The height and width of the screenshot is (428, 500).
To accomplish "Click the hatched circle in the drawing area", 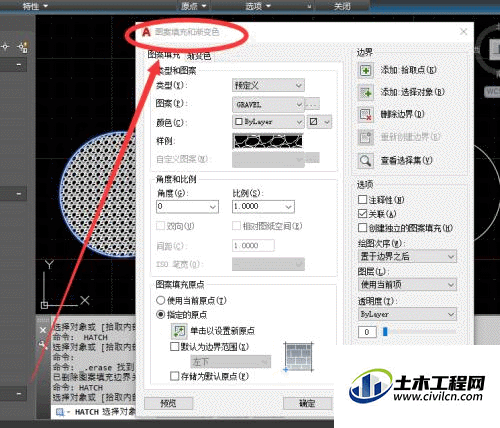I will pos(98,194).
